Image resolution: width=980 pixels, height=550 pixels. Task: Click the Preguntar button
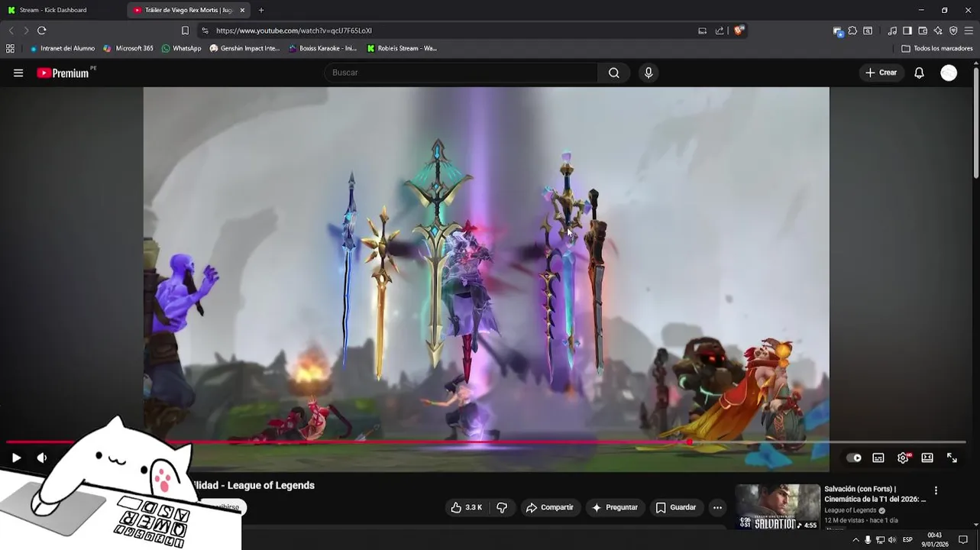[x=615, y=507]
